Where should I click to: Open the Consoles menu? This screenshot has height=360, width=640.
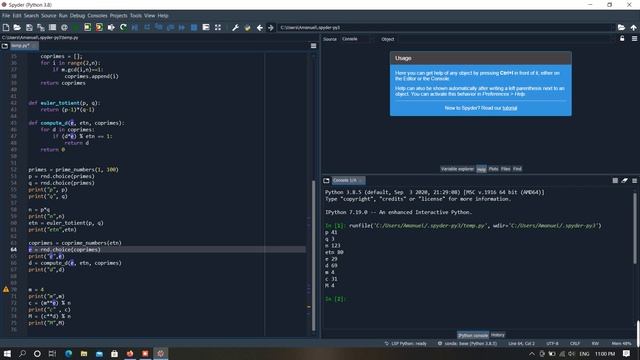pos(97,16)
